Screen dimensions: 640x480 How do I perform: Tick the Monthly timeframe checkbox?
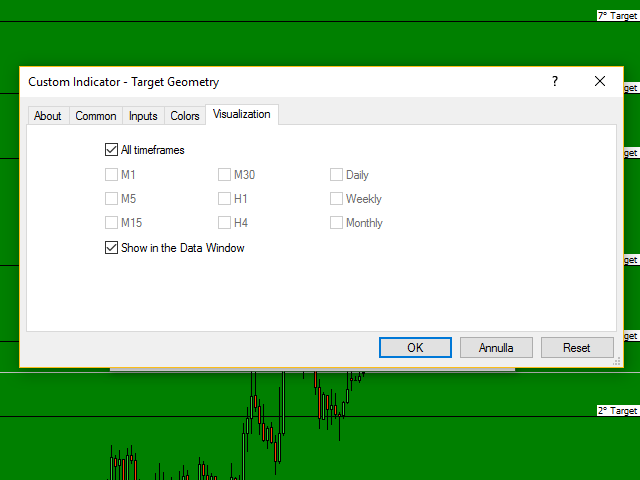pyautogui.click(x=336, y=223)
